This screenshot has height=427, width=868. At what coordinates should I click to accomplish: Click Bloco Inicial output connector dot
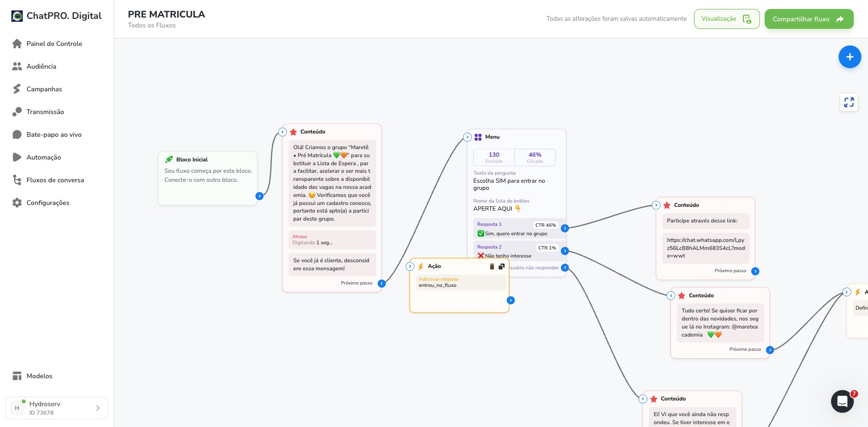click(259, 196)
